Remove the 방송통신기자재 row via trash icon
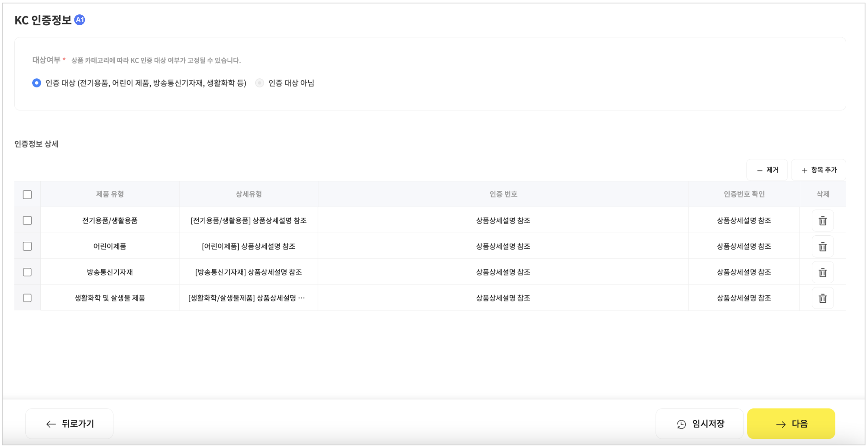Viewport: 868px width, 448px height. coord(822,273)
